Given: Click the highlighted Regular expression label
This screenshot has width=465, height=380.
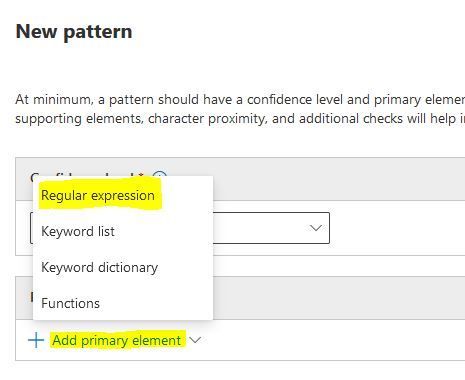Looking at the screenshot, I should (98, 195).
